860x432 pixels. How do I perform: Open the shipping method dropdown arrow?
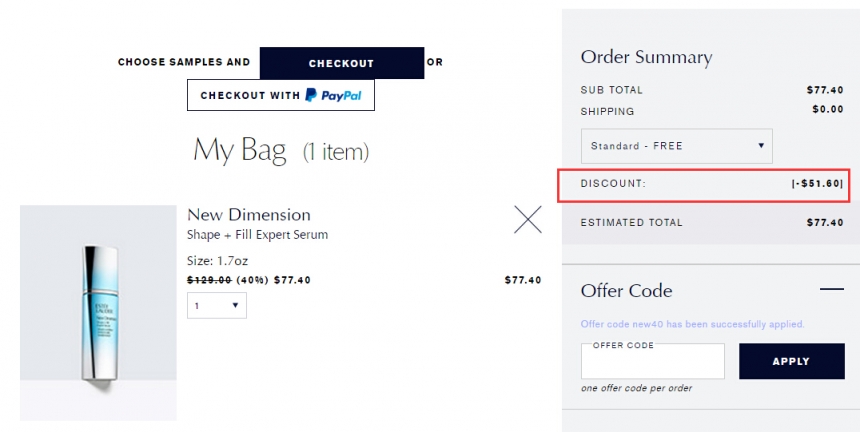tap(761, 146)
